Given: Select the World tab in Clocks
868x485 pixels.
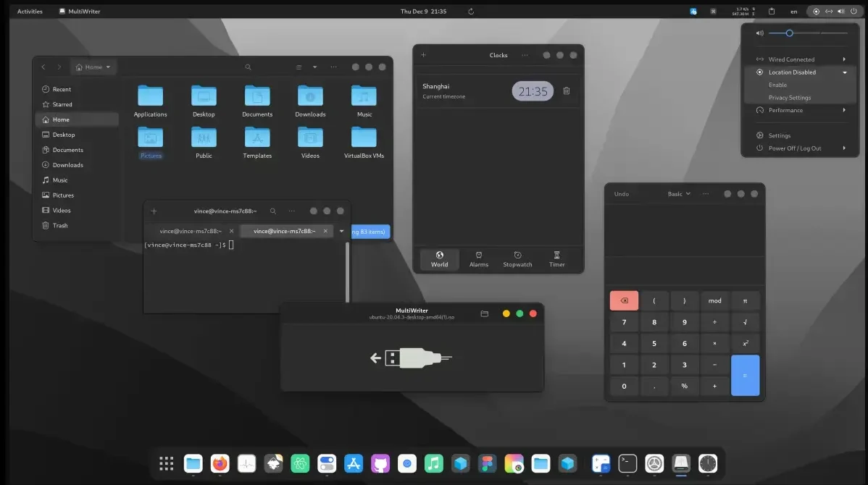Looking at the screenshot, I should point(439,259).
